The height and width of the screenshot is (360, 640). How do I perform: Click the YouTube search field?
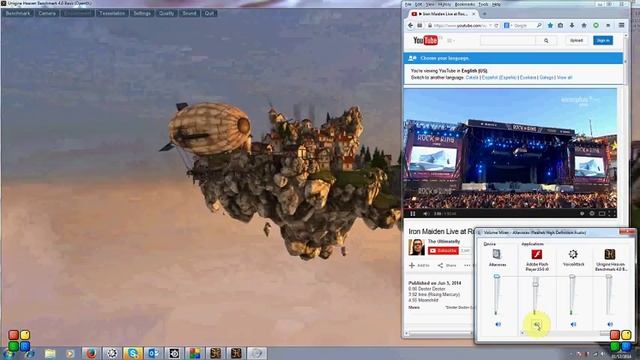508,40
